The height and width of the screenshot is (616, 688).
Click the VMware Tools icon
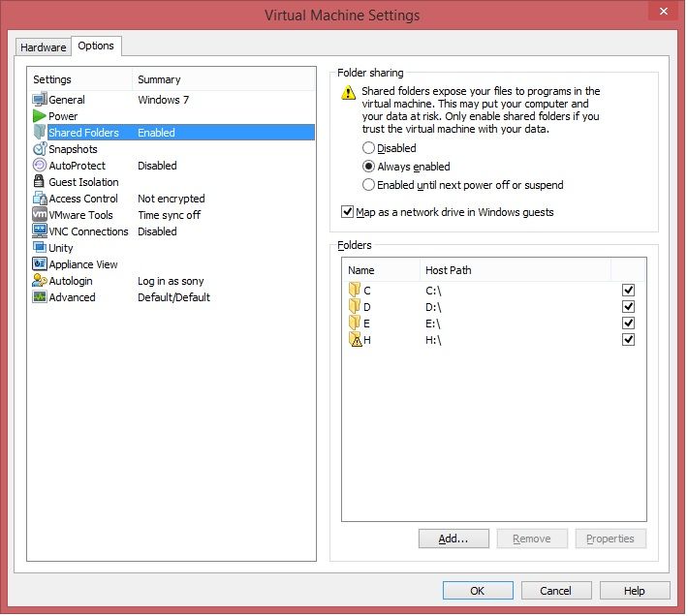[x=40, y=215]
